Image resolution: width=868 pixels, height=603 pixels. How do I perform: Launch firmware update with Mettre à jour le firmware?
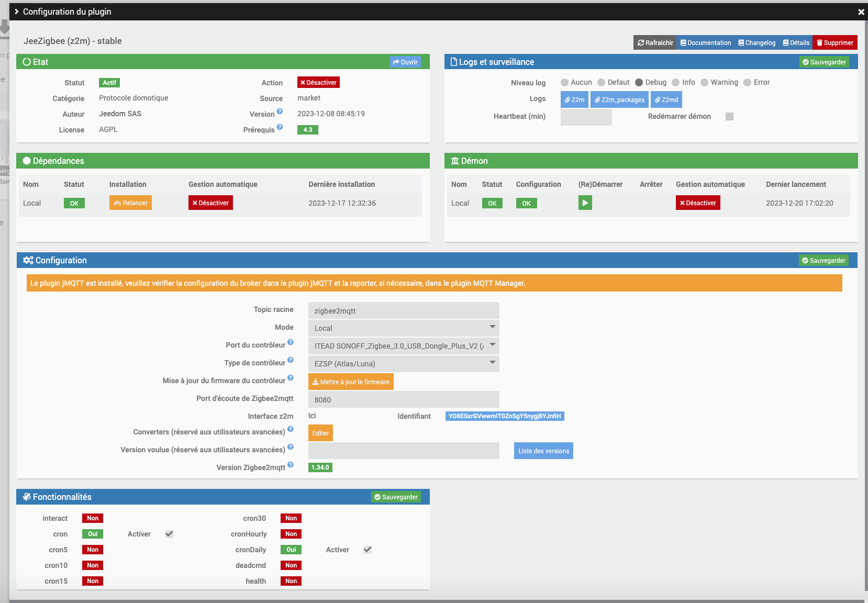pos(351,382)
